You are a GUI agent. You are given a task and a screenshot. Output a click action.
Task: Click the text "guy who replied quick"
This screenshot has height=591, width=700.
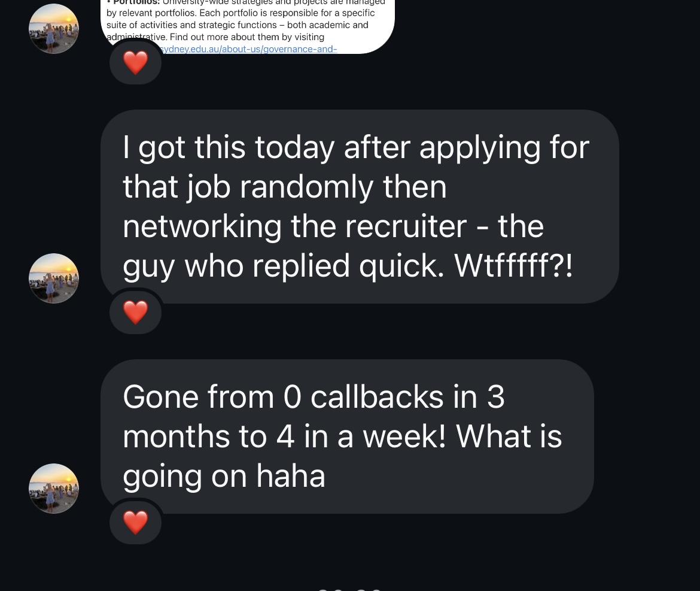click(284, 266)
